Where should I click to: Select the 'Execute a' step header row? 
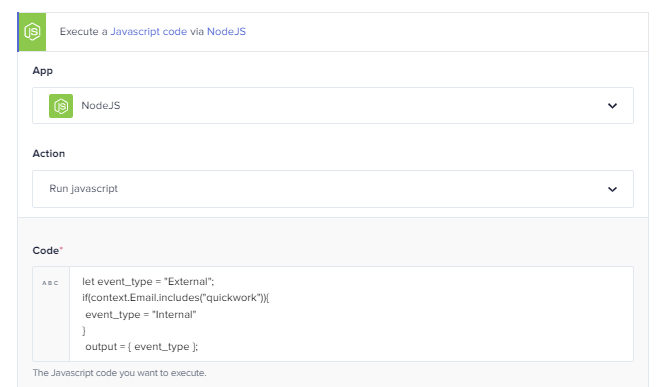(333, 32)
